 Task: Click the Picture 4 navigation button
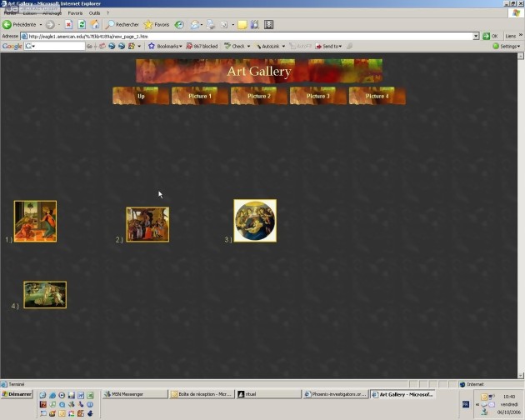(x=377, y=96)
